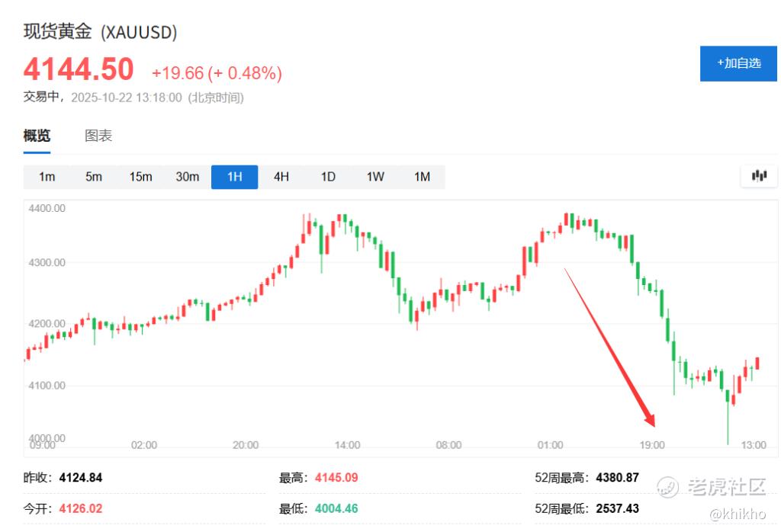
Task: Switch chart to 15m interval
Action: (x=140, y=177)
